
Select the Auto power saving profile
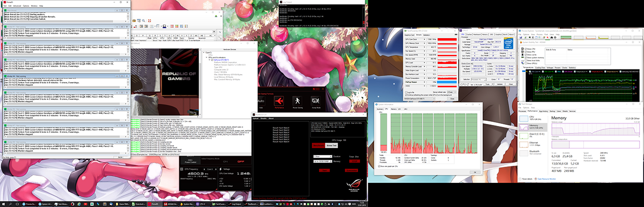[261, 101]
